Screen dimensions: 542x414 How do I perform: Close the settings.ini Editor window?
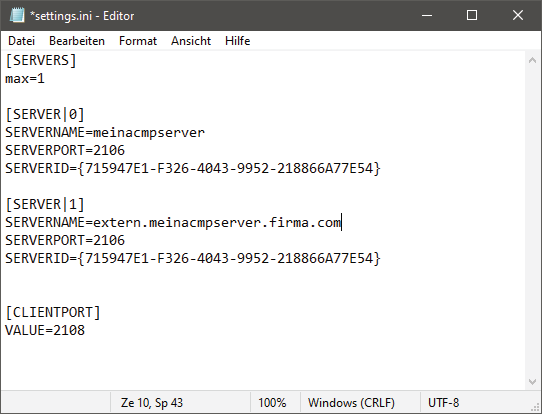pyautogui.click(x=517, y=15)
